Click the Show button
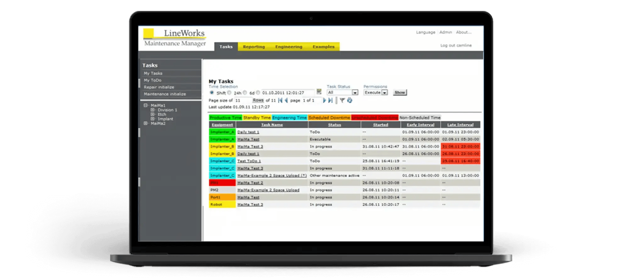 coord(400,93)
